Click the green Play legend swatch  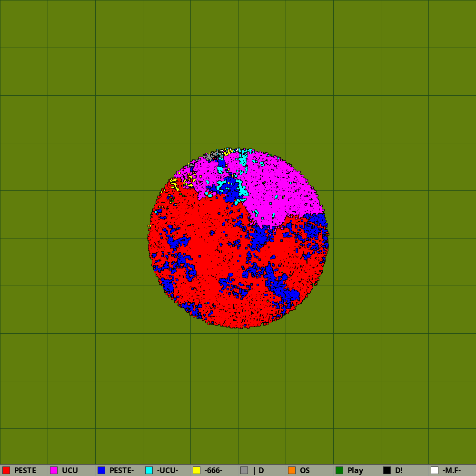(339, 470)
